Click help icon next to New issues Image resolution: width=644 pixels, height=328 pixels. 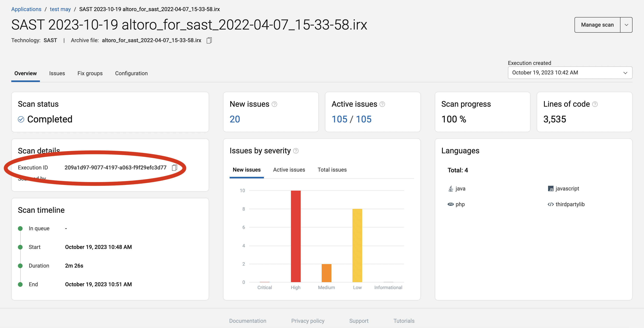coord(274,104)
